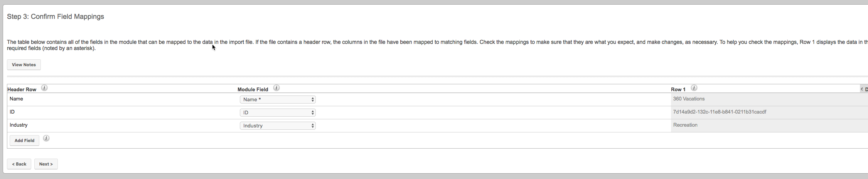
Task: Select the 'Recreation' Row 1 cell
Action: (x=685, y=125)
